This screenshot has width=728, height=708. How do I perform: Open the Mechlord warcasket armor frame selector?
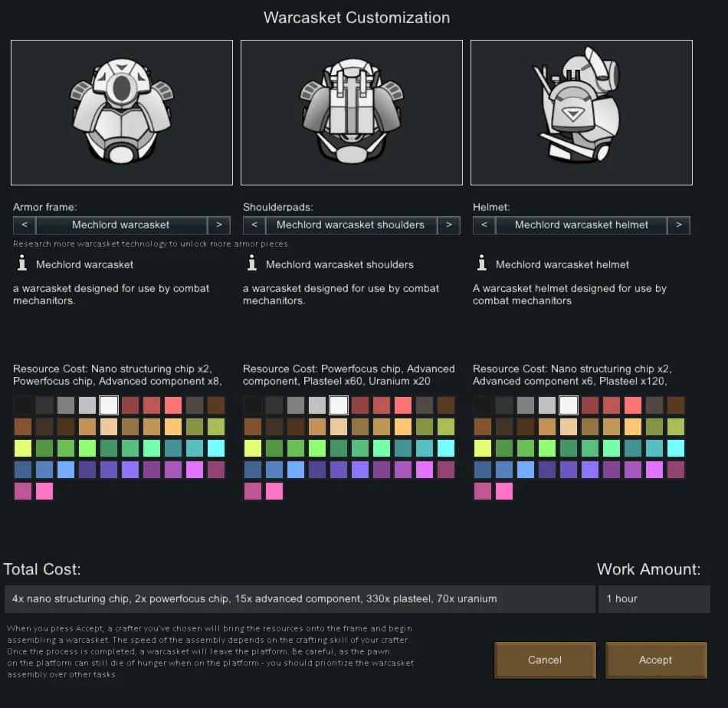click(121, 225)
